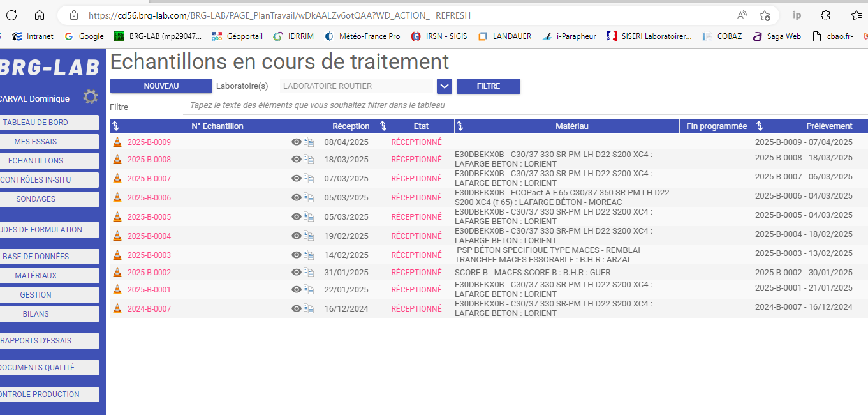Expand the Laboratoire(s) dropdown arrow
The image size is (868, 415).
(445, 86)
